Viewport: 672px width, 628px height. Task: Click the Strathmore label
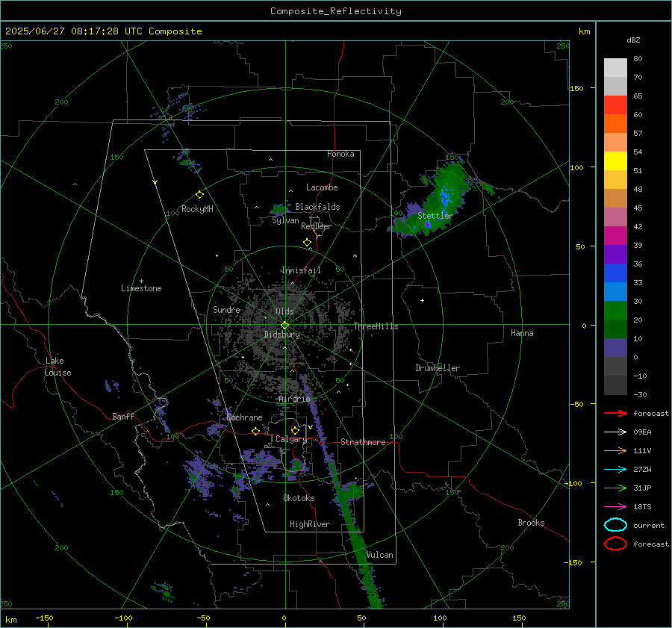coord(363,442)
